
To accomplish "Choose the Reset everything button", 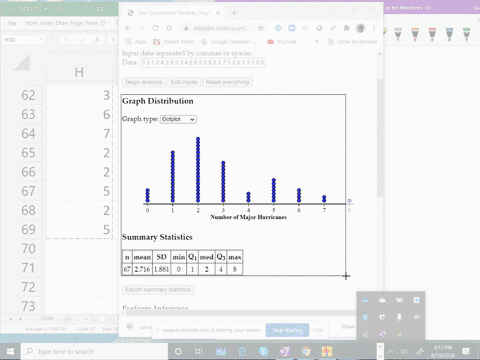I will click(x=227, y=82).
